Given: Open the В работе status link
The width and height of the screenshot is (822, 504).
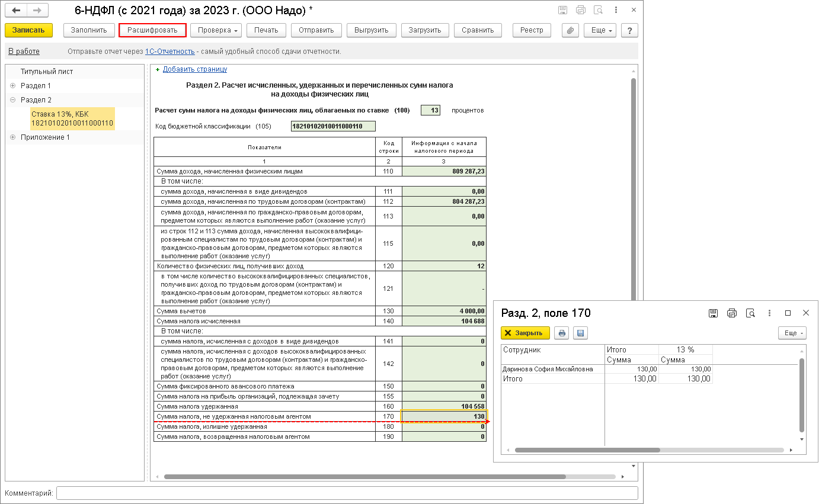Looking at the screenshot, I should tap(24, 52).
